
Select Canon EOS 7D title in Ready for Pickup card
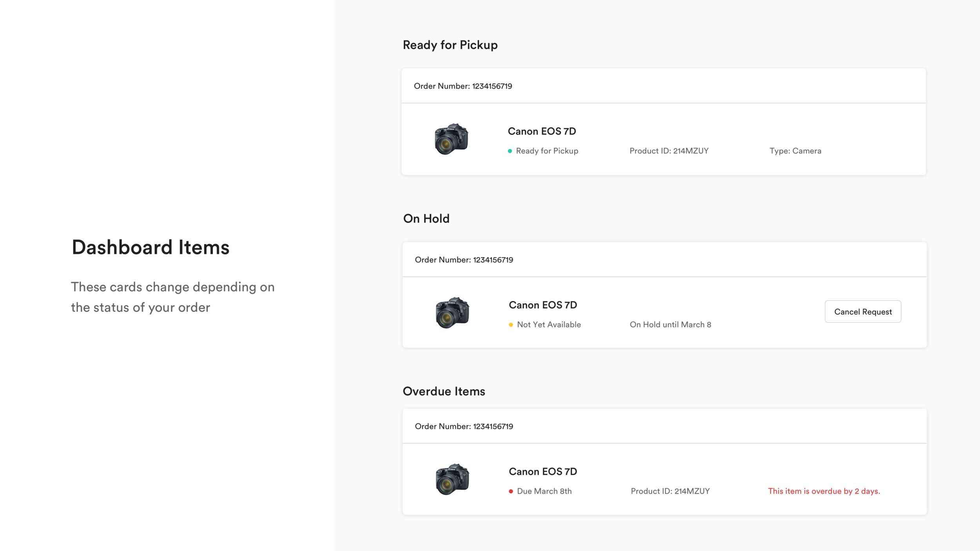click(x=542, y=131)
